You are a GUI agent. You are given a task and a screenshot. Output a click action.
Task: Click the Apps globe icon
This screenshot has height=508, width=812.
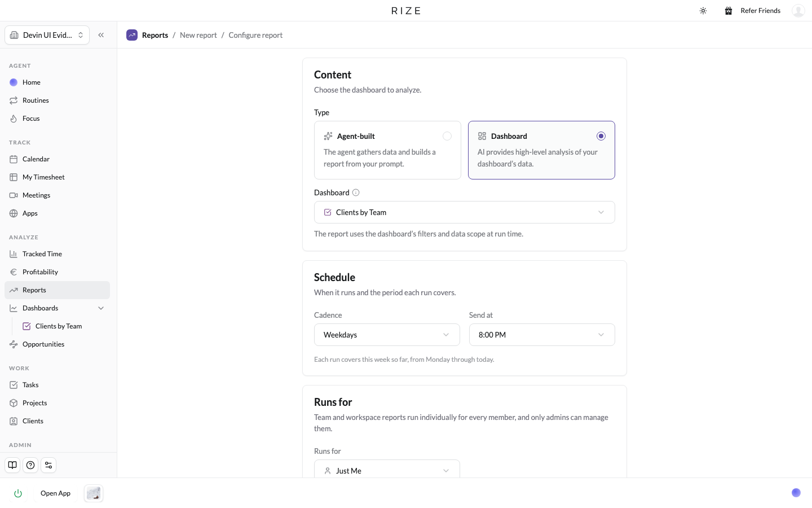[14, 213]
